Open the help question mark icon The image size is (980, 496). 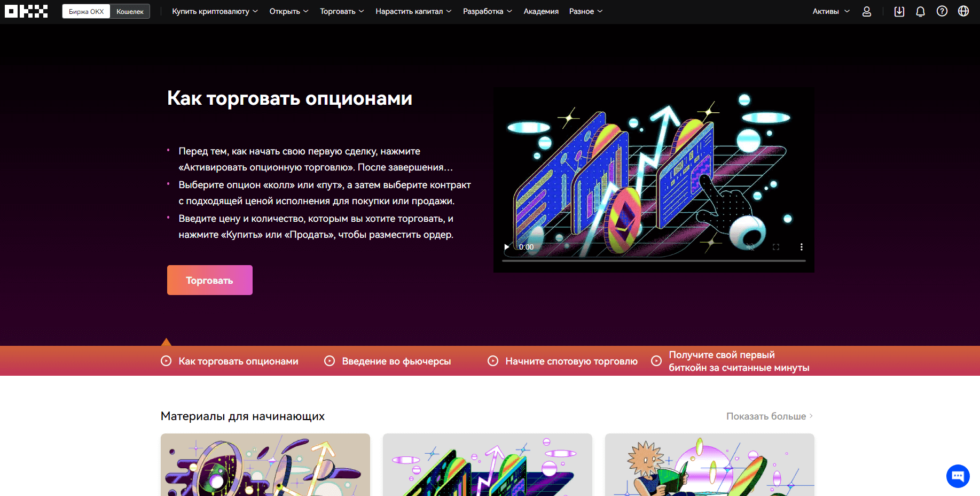click(x=942, y=11)
